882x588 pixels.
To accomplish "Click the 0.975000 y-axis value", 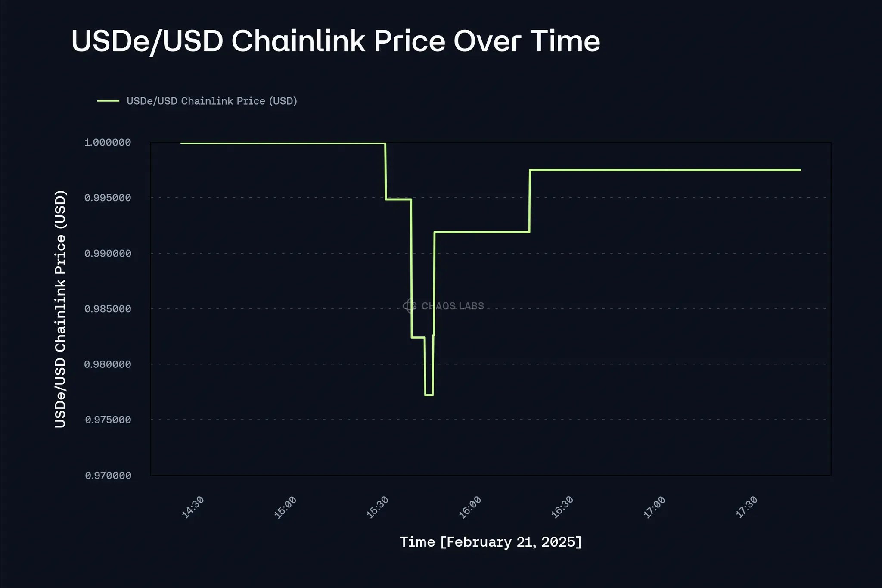I will pyautogui.click(x=108, y=420).
